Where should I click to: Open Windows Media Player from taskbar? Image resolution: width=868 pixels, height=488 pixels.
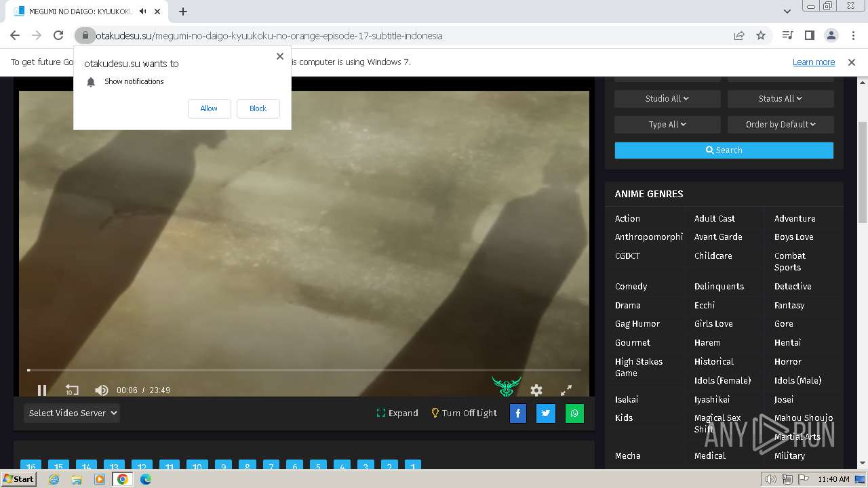tap(100, 479)
